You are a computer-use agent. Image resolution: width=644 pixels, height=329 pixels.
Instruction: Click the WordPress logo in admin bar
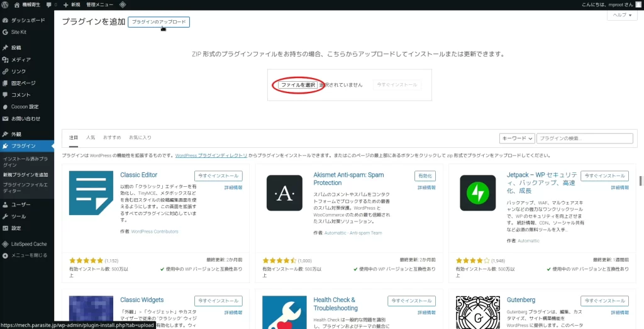(x=6, y=4)
